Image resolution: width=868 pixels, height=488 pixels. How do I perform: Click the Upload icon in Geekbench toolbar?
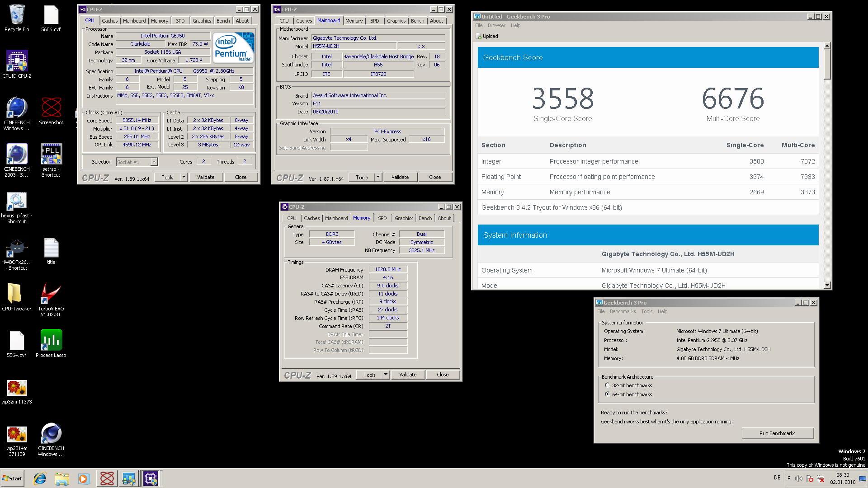click(487, 36)
